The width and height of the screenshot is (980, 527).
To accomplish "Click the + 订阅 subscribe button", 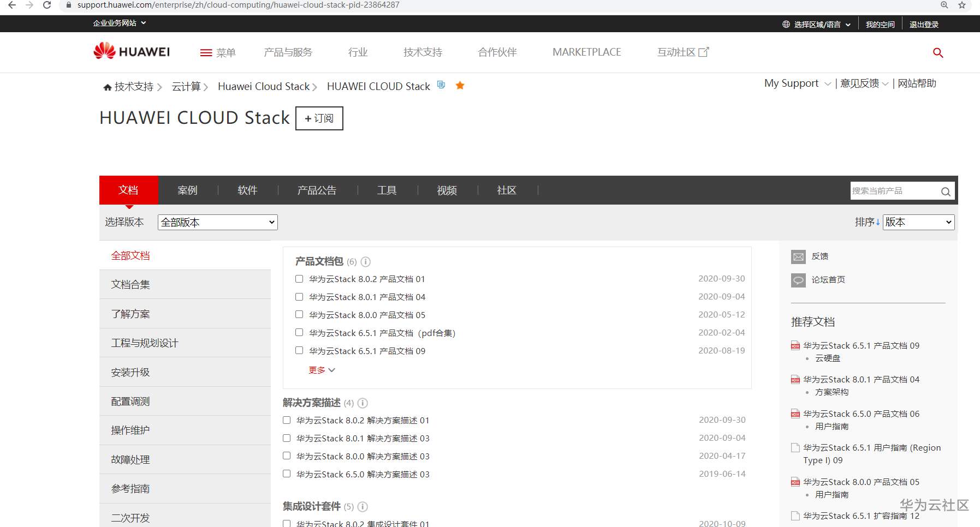I will [x=319, y=118].
